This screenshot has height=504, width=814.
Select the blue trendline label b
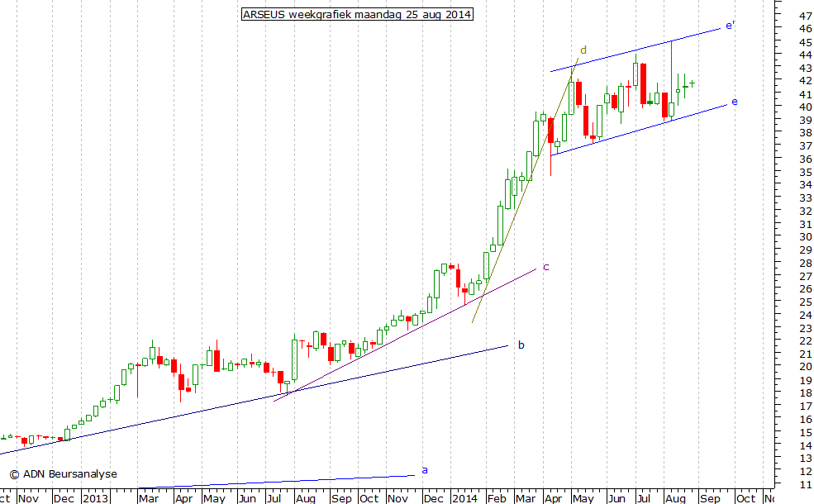[521, 345]
